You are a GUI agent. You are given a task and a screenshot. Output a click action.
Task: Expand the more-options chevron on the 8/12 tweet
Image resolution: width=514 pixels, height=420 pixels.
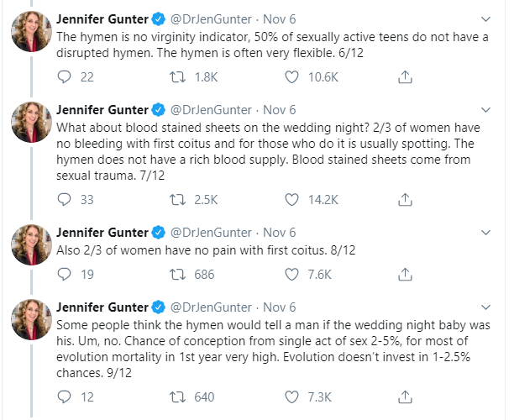pyautogui.click(x=485, y=233)
